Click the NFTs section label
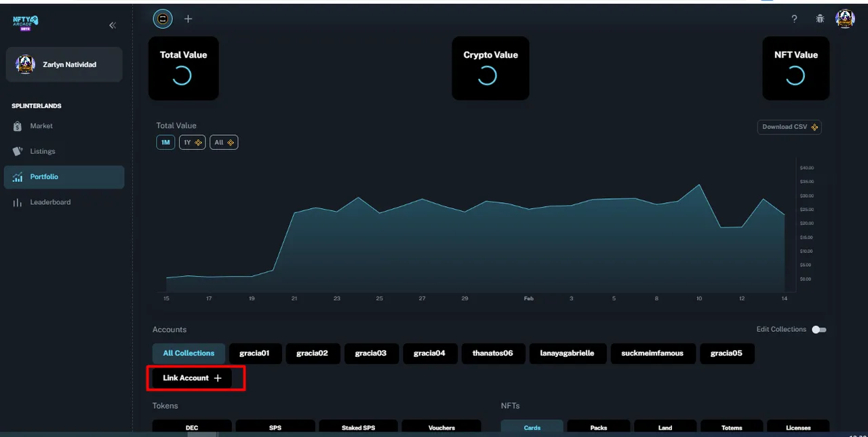Image resolution: width=868 pixels, height=437 pixels. point(510,406)
